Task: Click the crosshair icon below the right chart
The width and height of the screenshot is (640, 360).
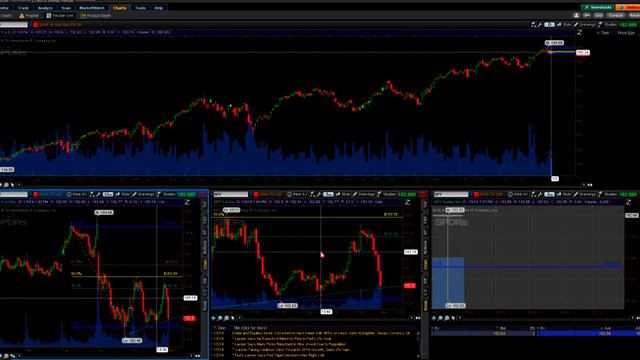Action: click(434, 318)
